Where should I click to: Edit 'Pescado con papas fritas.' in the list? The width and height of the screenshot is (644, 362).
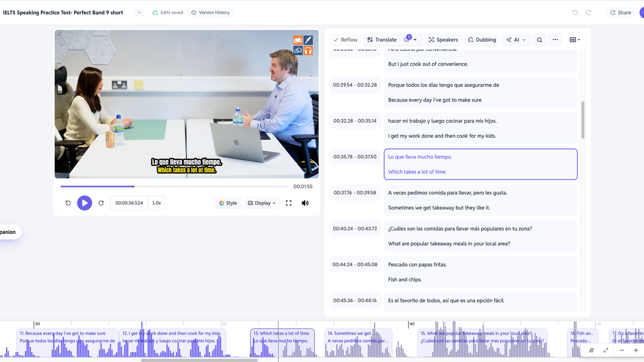(x=418, y=264)
